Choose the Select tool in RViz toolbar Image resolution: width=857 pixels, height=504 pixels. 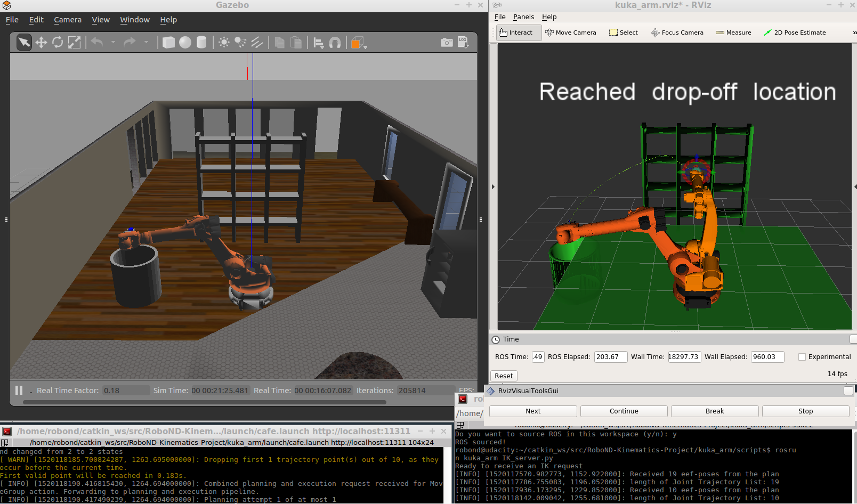624,32
